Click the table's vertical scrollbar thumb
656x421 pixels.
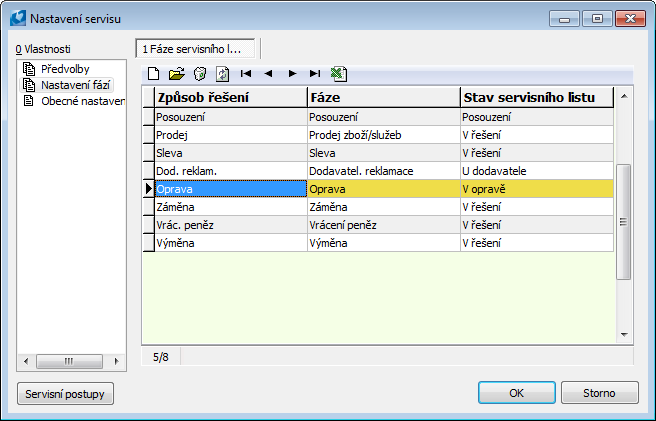(x=623, y=222)
